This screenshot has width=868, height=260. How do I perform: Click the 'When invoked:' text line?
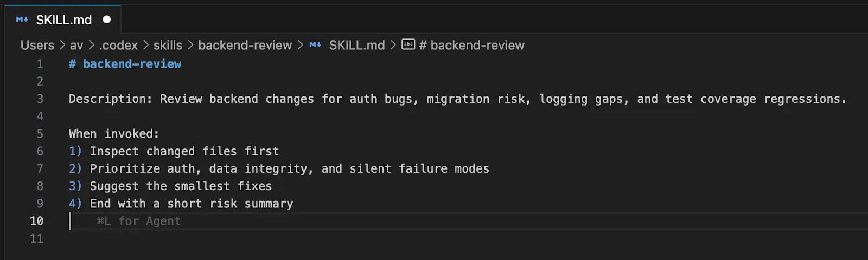point(114,134)
